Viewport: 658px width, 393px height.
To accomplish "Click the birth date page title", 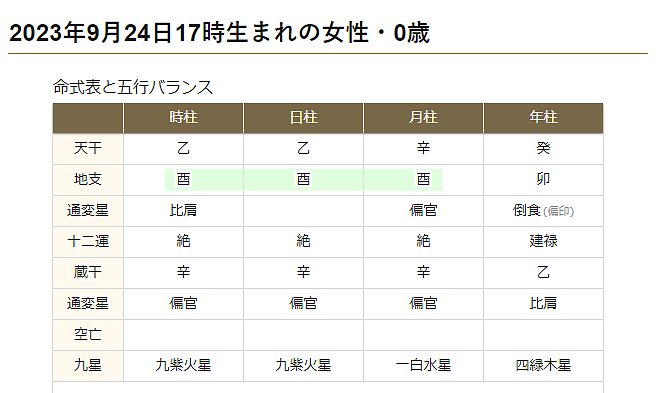I will pos(219,33).
